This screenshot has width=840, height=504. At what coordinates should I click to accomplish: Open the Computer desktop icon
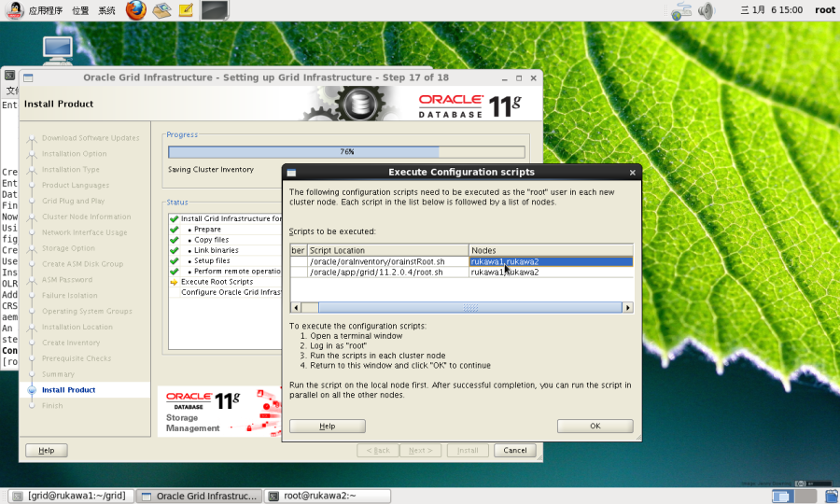pos(57,51)
